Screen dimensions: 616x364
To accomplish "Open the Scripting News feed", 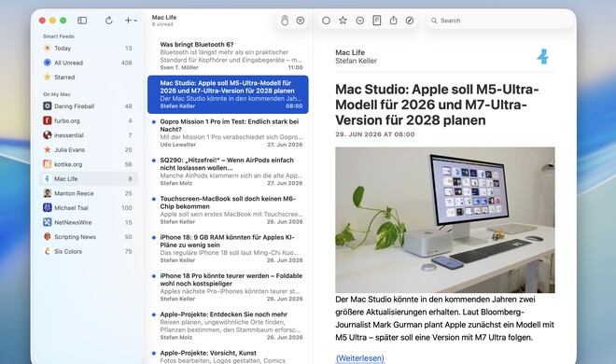I will click(x=89, y=237).
